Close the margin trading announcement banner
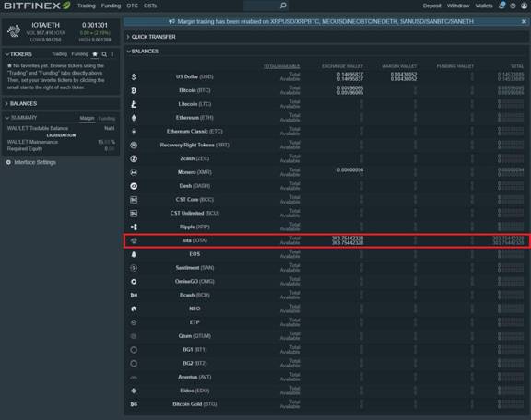The height and width of the screenshot is (420, 531). point(524,22)
